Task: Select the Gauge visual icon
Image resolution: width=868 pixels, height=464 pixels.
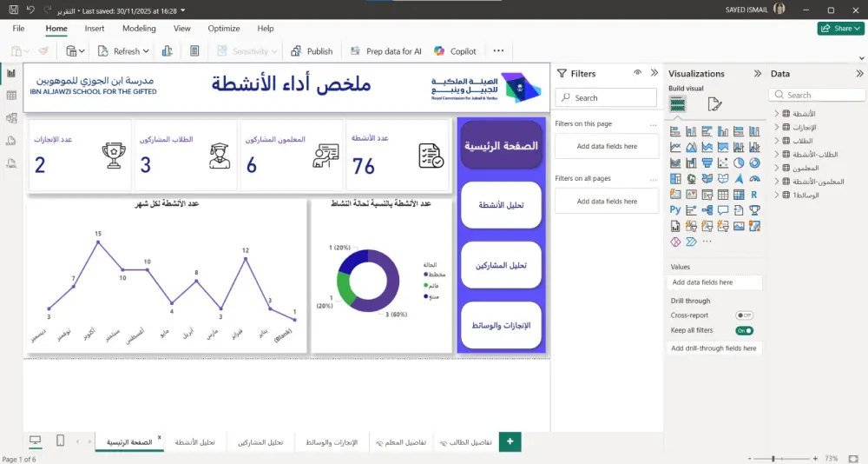Action: point(754,178)
